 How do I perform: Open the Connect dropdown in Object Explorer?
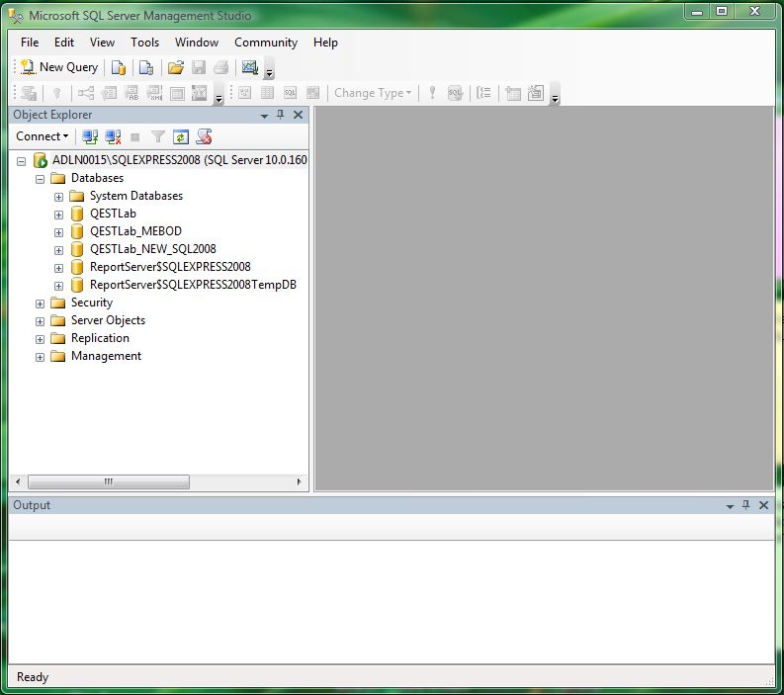point(42,136)
